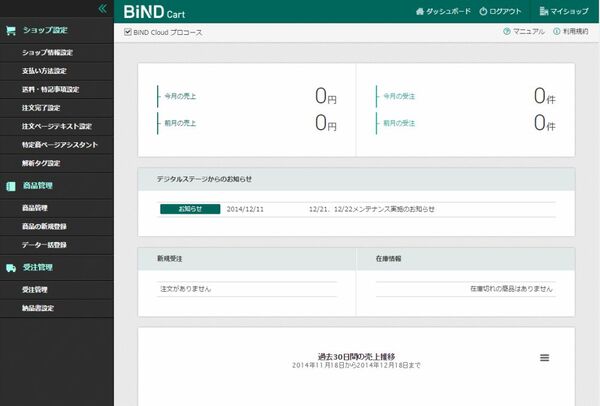Click the 新規受注 panel heading

pyautogui.click(x=170, y=259)
